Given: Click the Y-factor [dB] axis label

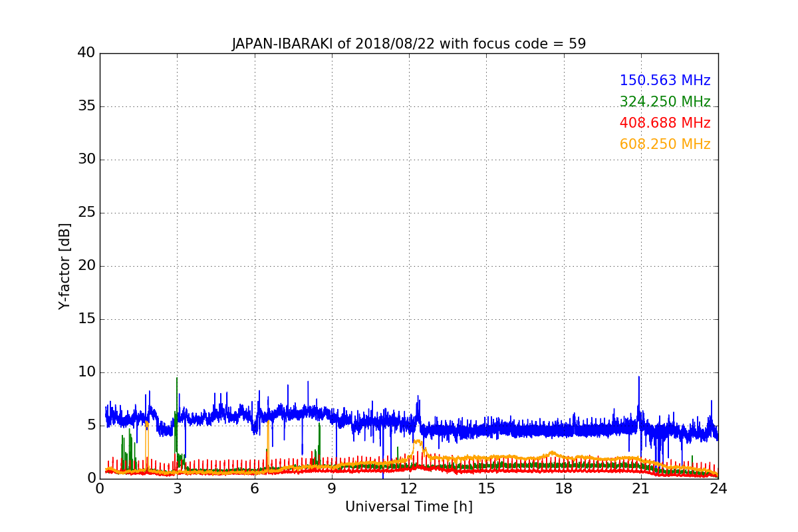Looking at the screenshot, I should 65,266.
